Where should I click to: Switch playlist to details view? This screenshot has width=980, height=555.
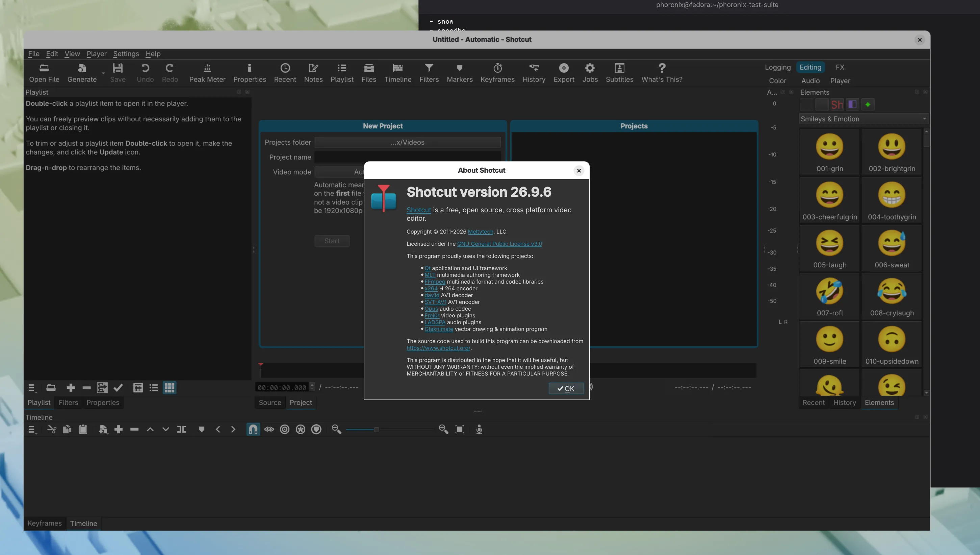138,388
